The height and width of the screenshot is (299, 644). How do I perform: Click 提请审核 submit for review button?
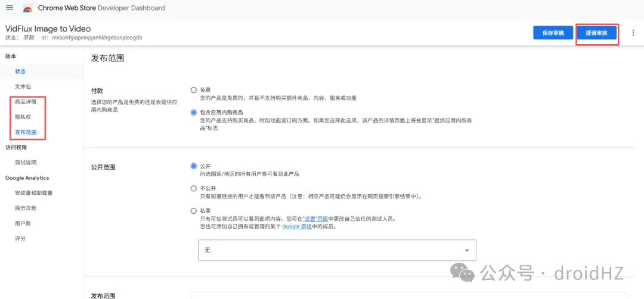pyautogui.click(x=596, y=33)
